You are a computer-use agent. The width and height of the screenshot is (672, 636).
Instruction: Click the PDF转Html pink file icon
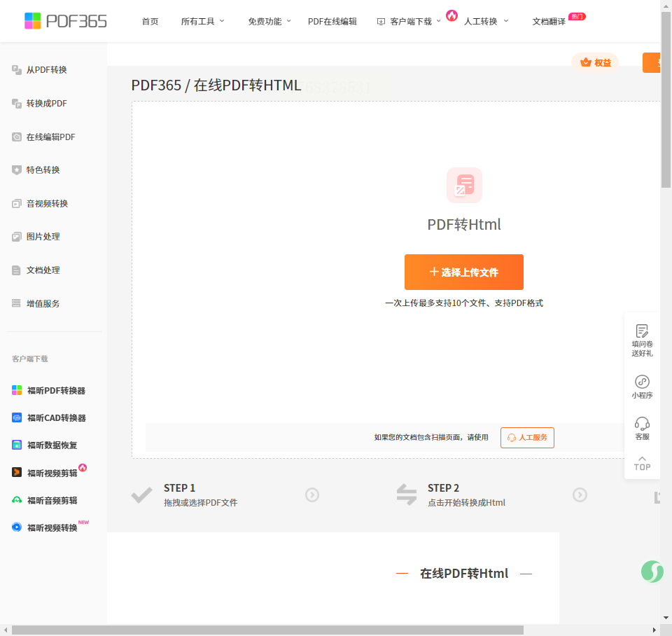[464, 186]
